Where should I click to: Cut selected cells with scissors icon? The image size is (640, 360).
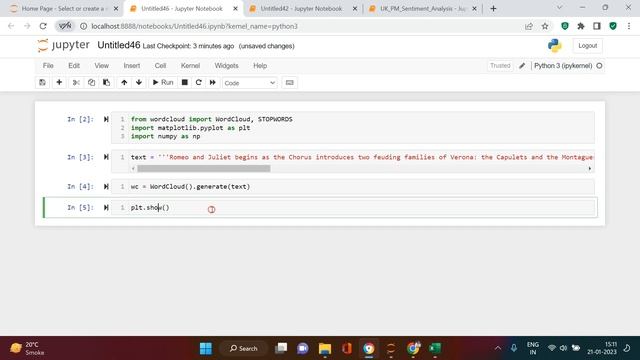(76, 82)
